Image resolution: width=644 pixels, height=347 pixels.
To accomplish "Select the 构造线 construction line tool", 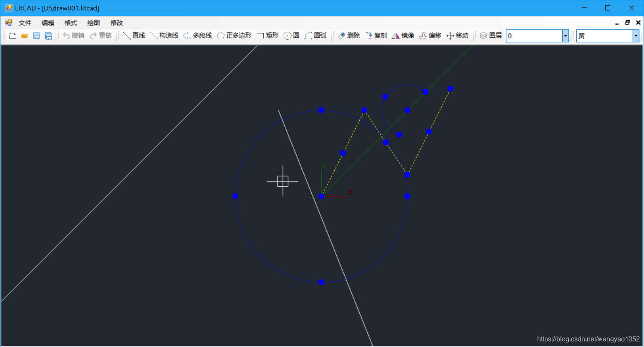I will coord(164,36).
